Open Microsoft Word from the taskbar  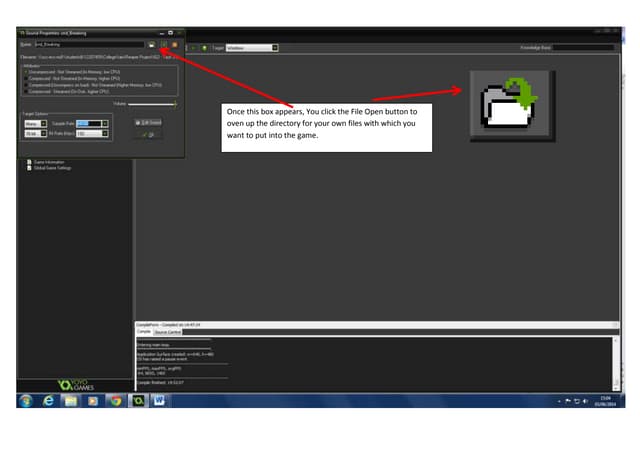pos(160,401)
